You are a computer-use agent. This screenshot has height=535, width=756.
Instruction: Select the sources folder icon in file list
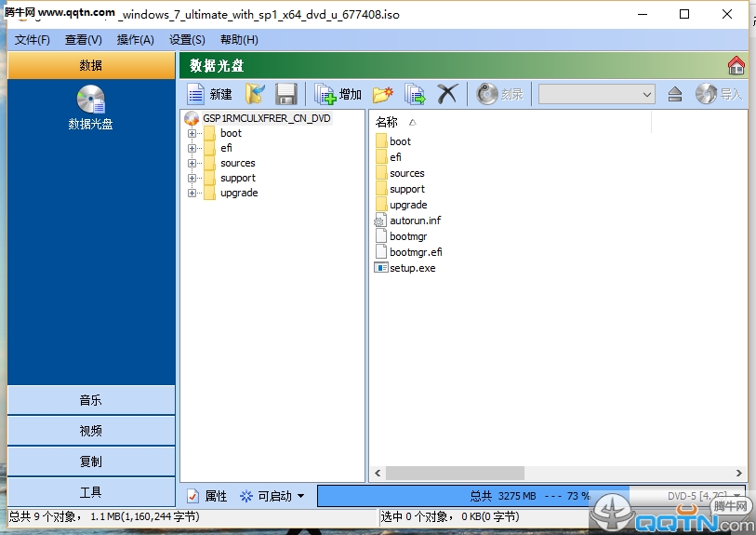381,173
